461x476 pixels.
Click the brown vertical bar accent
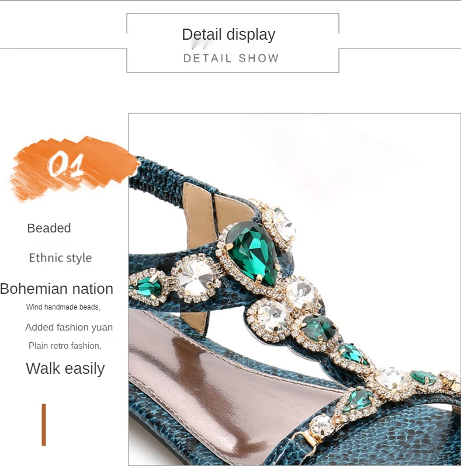(x=44, y=425)
